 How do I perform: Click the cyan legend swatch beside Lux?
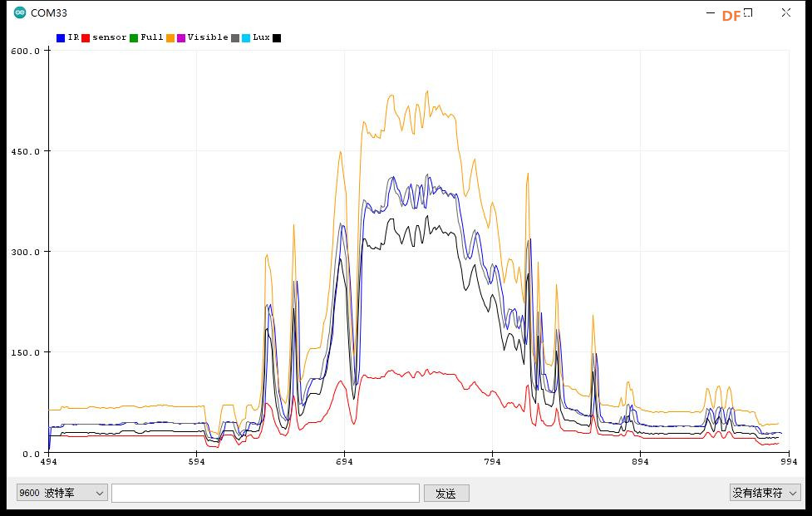click(246, 38)
